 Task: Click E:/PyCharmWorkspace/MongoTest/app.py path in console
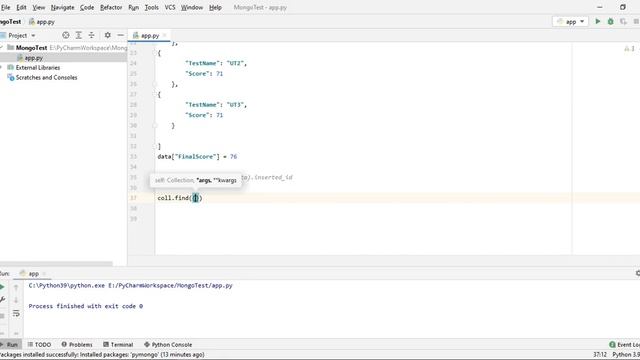(170, 286)
